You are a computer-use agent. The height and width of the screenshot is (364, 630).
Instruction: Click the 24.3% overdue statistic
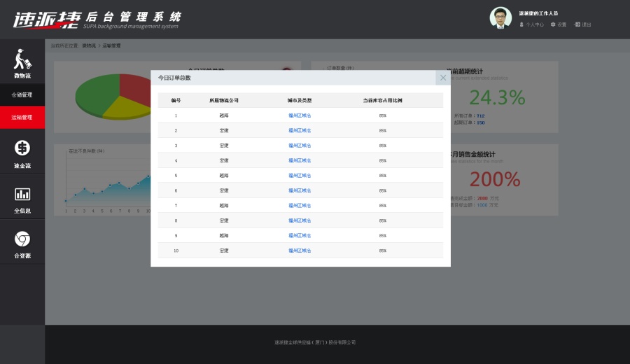[x=497, y=97]
